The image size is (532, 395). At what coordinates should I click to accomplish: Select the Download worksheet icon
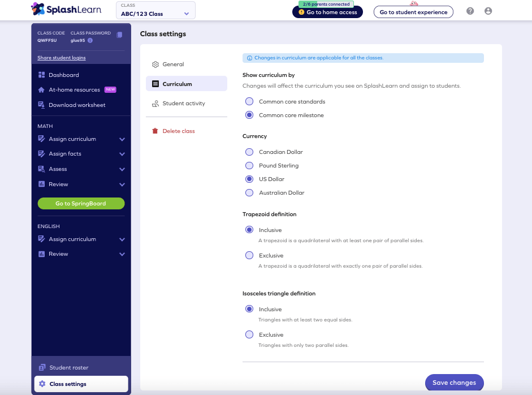coord(41,105)
